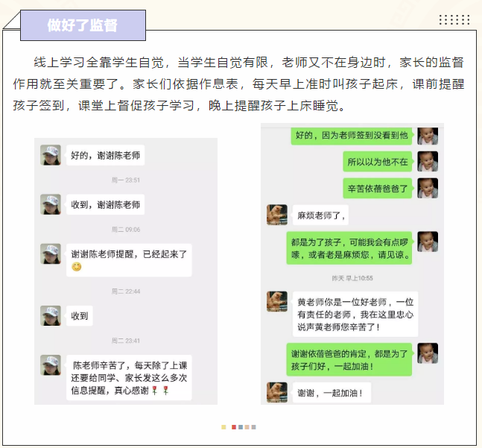The width and height of the screenshot is (482, 448).
Task: Click avatar beside '收到，谢谢陈老师' message
Action: point(51,204)
